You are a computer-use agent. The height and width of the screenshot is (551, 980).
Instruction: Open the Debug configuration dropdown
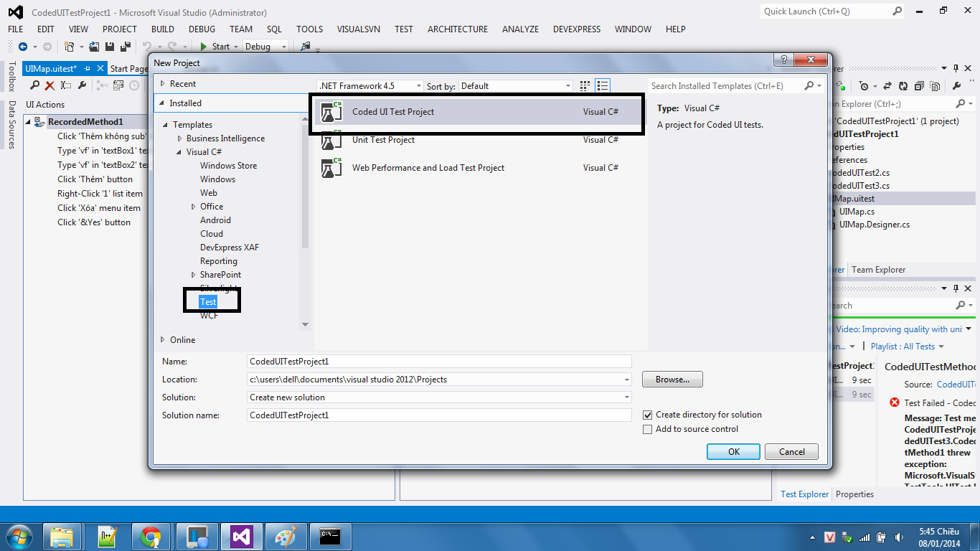click(266, 47)
